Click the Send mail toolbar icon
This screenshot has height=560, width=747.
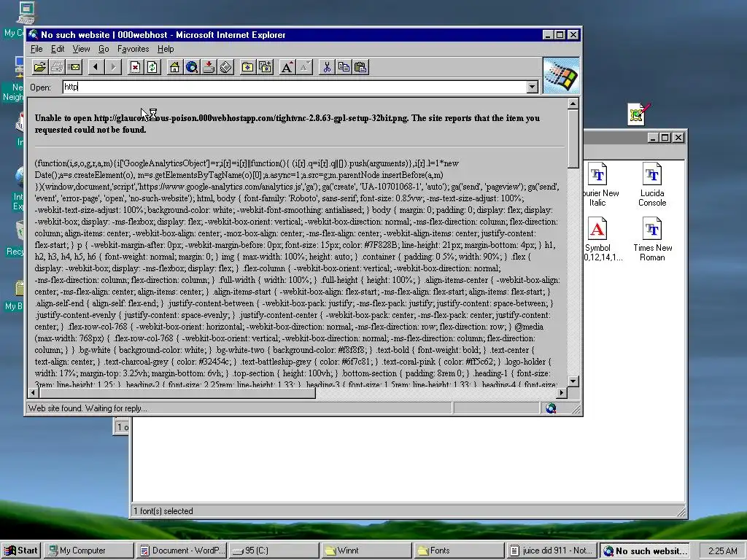[x=74, y=67]
